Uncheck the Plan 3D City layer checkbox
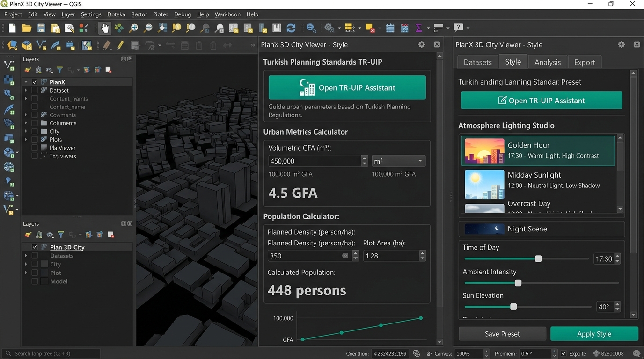The image size is (644, 359). [x=35, y=247]
